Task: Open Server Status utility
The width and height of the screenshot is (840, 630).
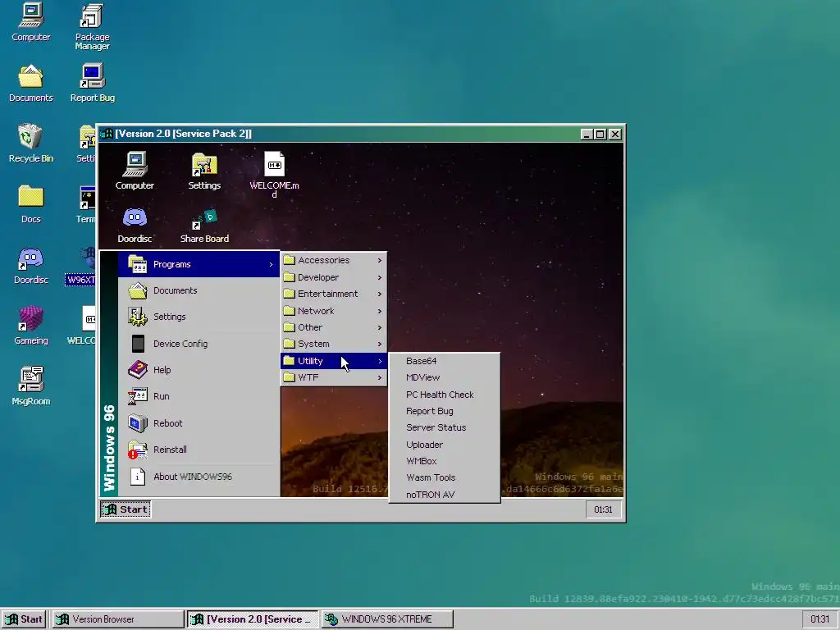Action: (x=445, y=427)
